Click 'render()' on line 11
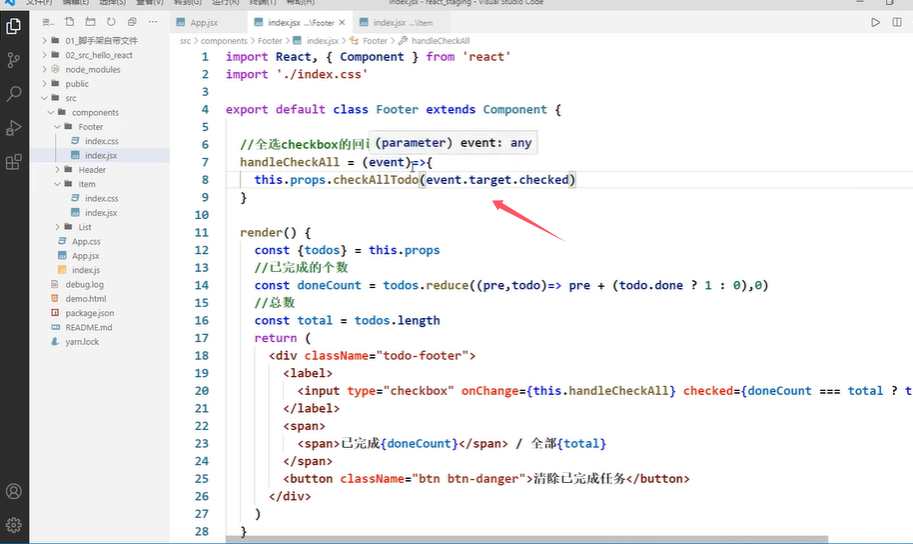The width and height of the screenshot is (913, 544). 268,232
